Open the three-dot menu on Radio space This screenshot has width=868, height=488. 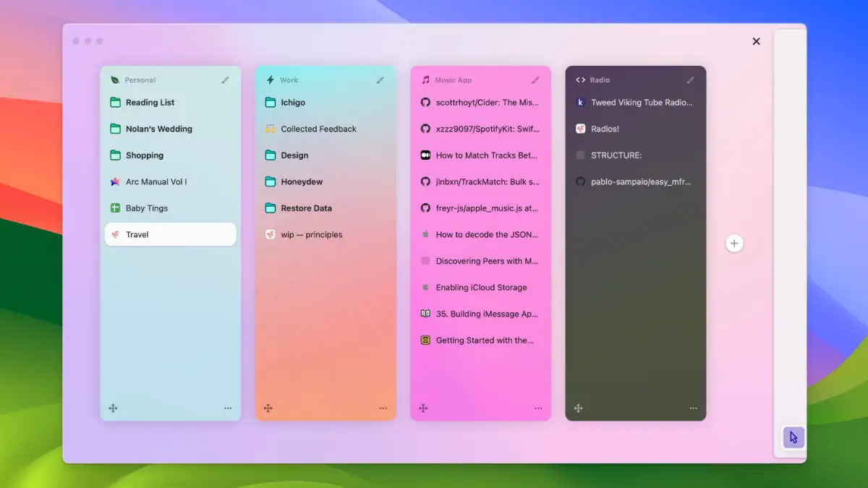[693, 408]
